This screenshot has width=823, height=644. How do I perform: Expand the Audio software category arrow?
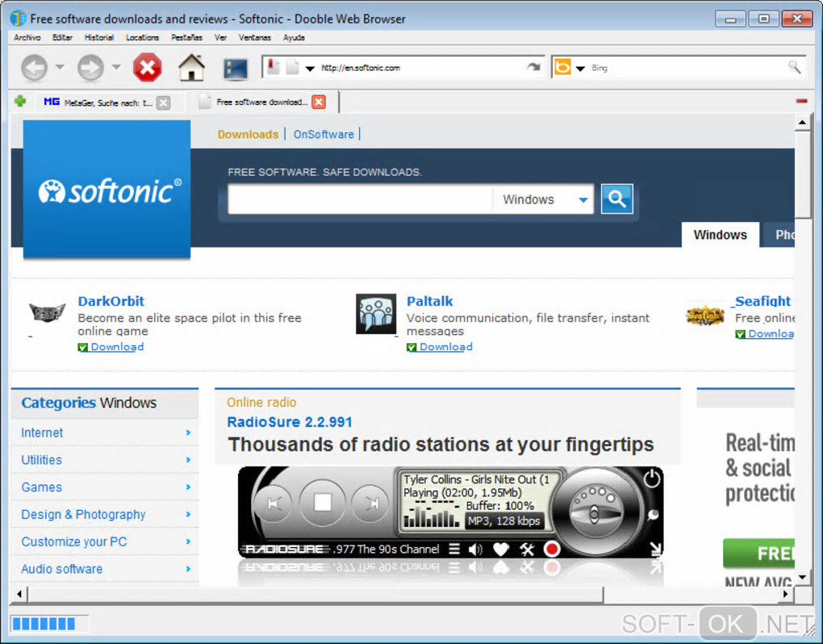pos(189,569)
